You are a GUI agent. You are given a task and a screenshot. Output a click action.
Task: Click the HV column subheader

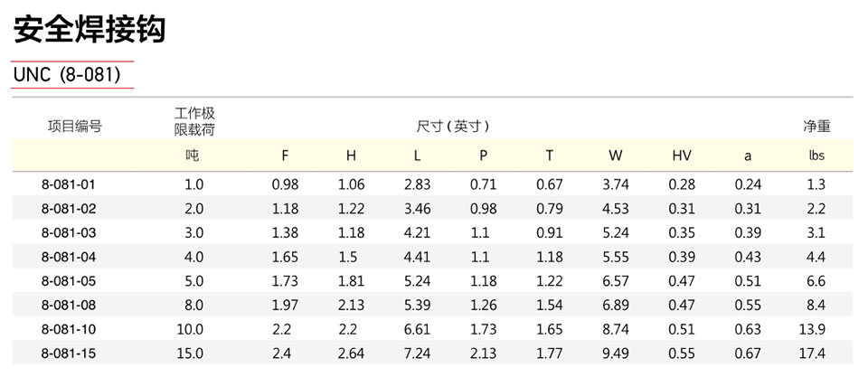(682, 156)
